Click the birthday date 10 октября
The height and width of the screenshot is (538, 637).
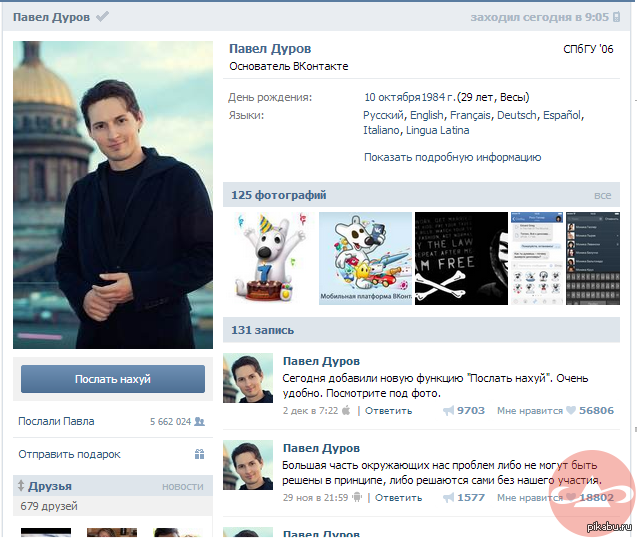point(392,98)
